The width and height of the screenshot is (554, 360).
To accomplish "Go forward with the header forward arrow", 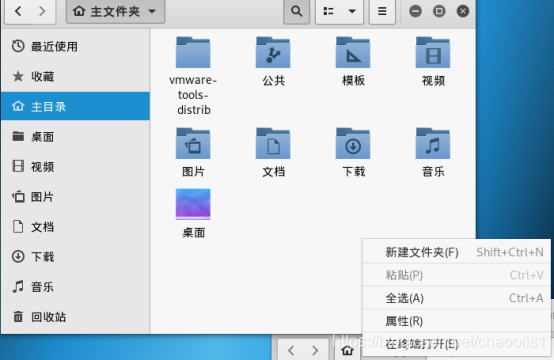I will [x=42, y=11].
